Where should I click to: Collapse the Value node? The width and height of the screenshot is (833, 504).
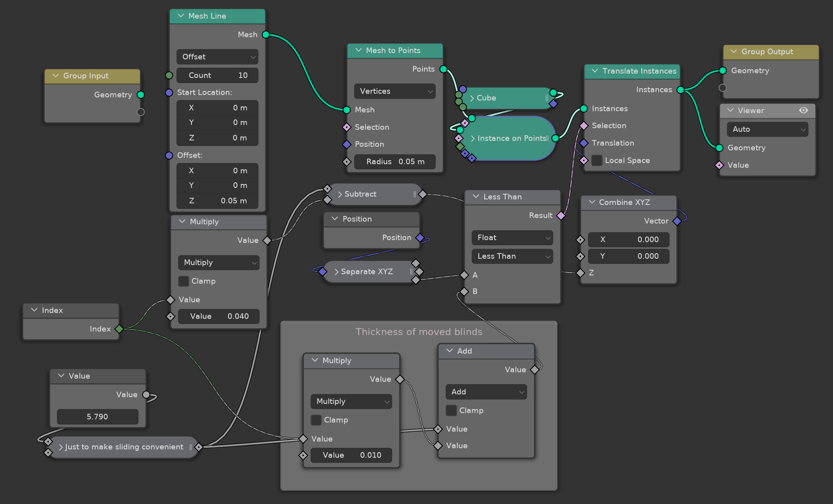coord(61,376)
